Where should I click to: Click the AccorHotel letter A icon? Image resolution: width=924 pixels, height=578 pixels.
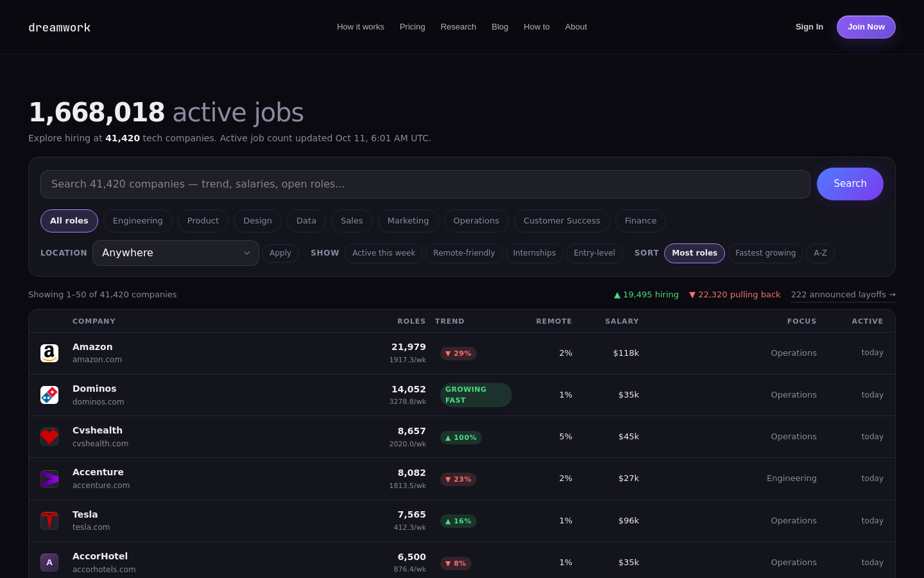coord(49,563)
